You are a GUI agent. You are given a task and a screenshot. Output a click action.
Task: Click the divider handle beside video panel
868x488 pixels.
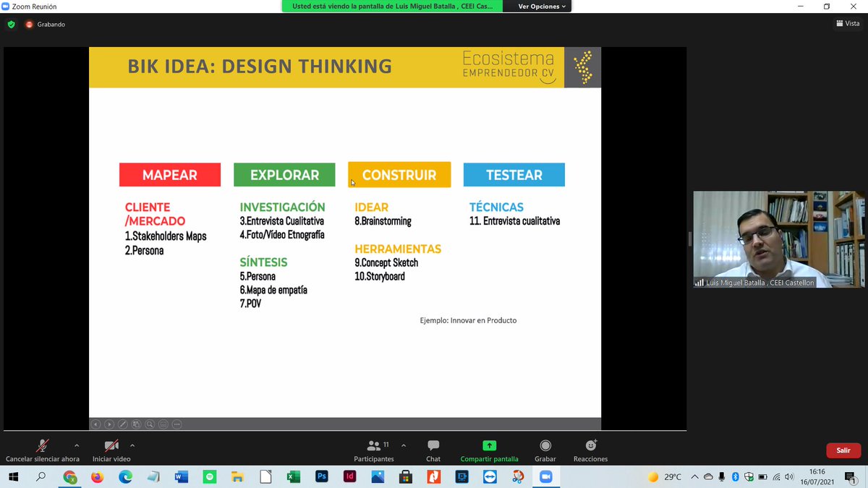coord(689,239)
